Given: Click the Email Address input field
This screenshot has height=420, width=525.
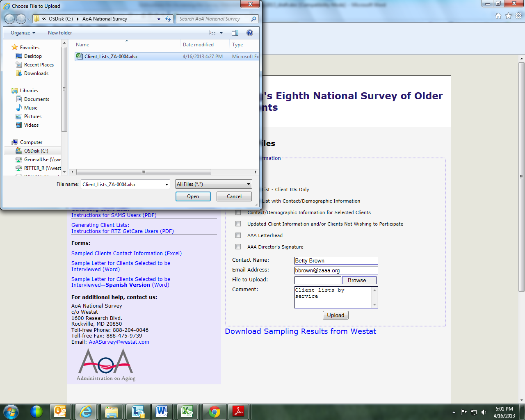Looking at the screenshot, I should tap(336, 271).
